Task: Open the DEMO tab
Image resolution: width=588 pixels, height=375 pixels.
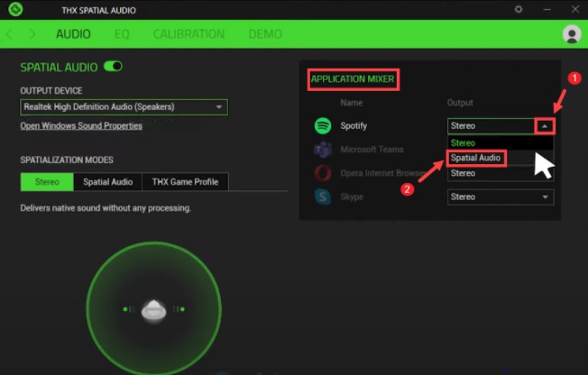Action: coord(265,34)
